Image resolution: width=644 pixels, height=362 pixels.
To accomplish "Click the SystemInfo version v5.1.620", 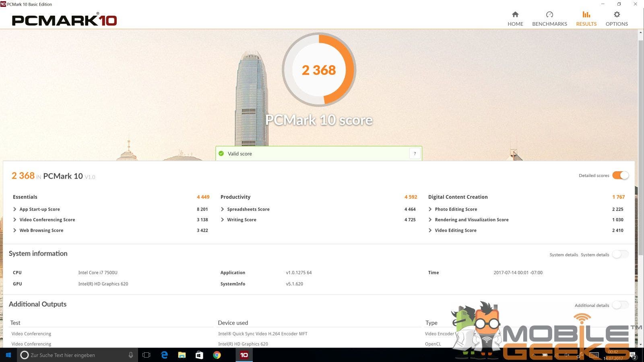I will pyautogui.click(x=295, y=284).
